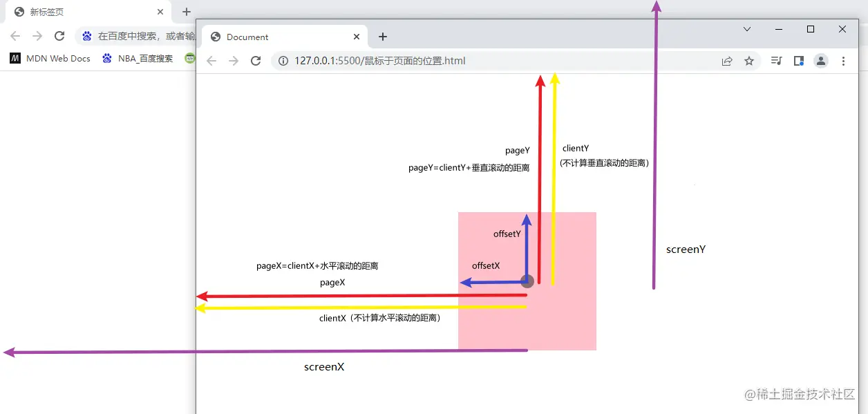Close the Document tab
This screenshot has height=414, width=868.
click(357, 37)
